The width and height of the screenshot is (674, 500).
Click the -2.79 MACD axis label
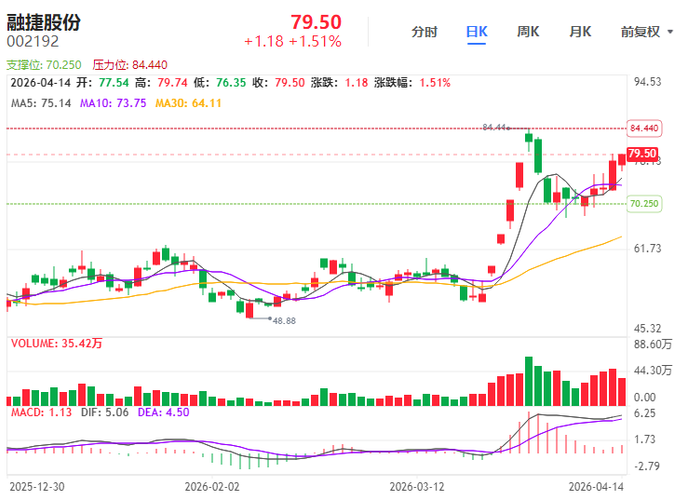[x=647, y=466]
